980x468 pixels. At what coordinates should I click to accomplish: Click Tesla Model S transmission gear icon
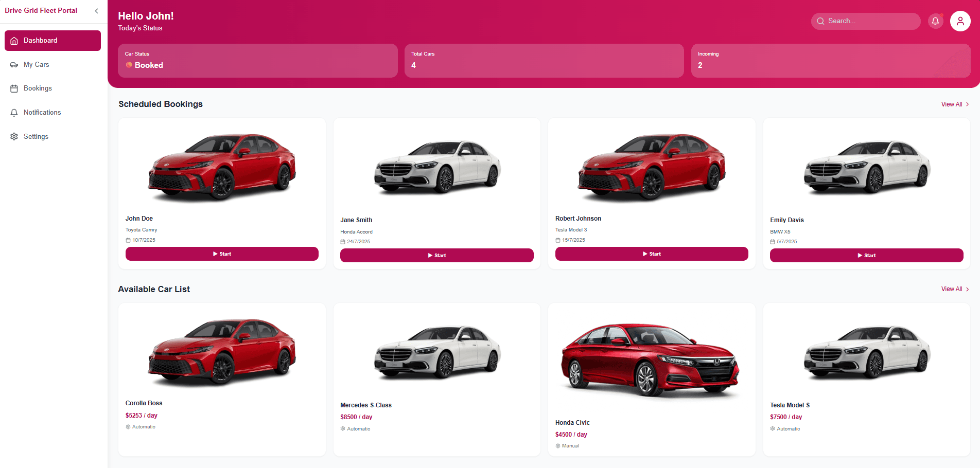tap(773, 429)
